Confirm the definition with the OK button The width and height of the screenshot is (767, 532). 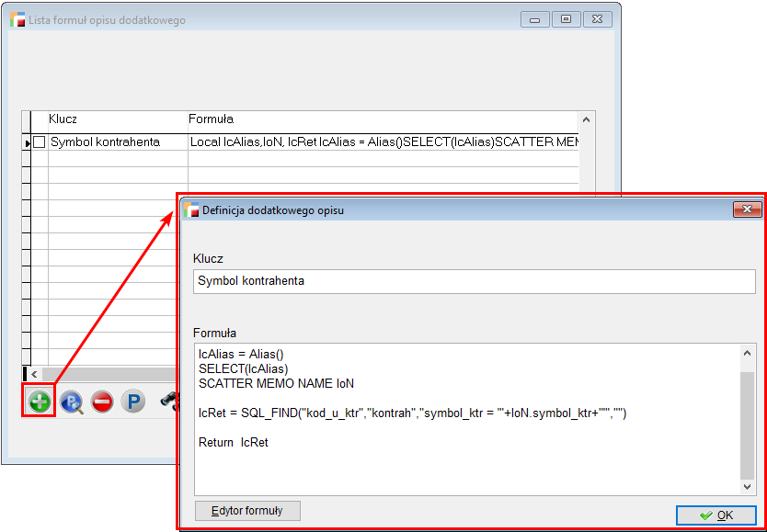[x=715, y=515]
